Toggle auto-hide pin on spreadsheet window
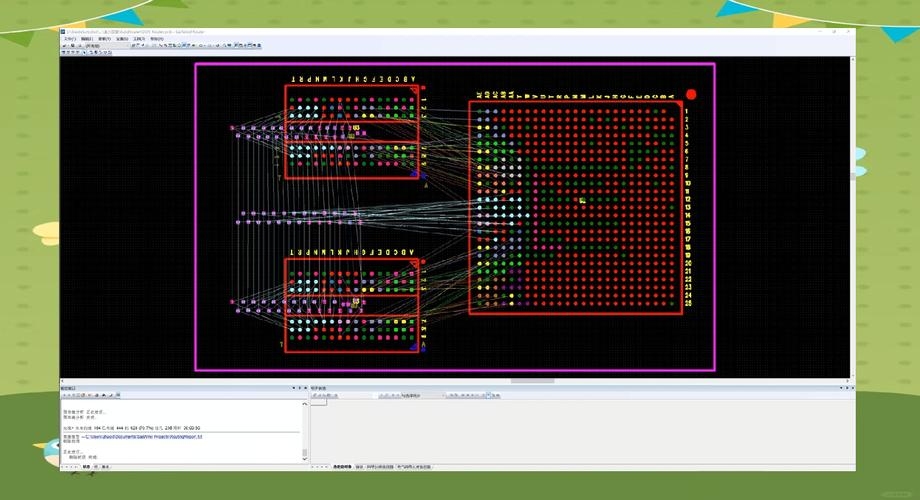920x500 pixels. tap(845, 387)
